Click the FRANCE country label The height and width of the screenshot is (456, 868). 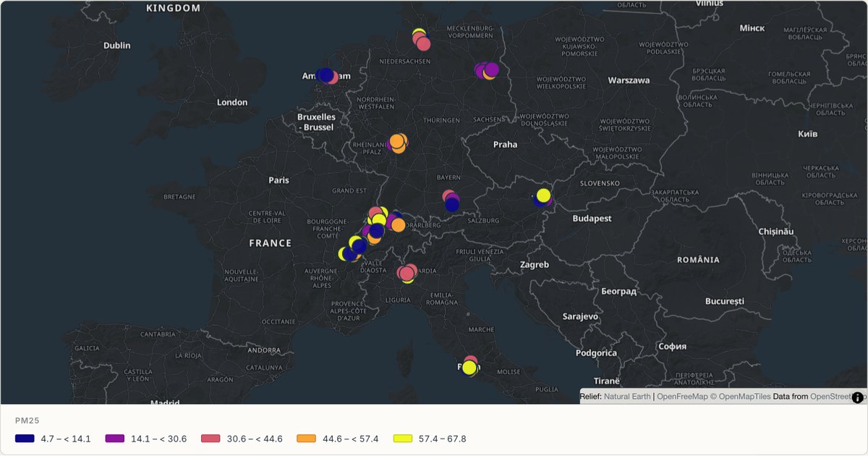coord(271,243)
